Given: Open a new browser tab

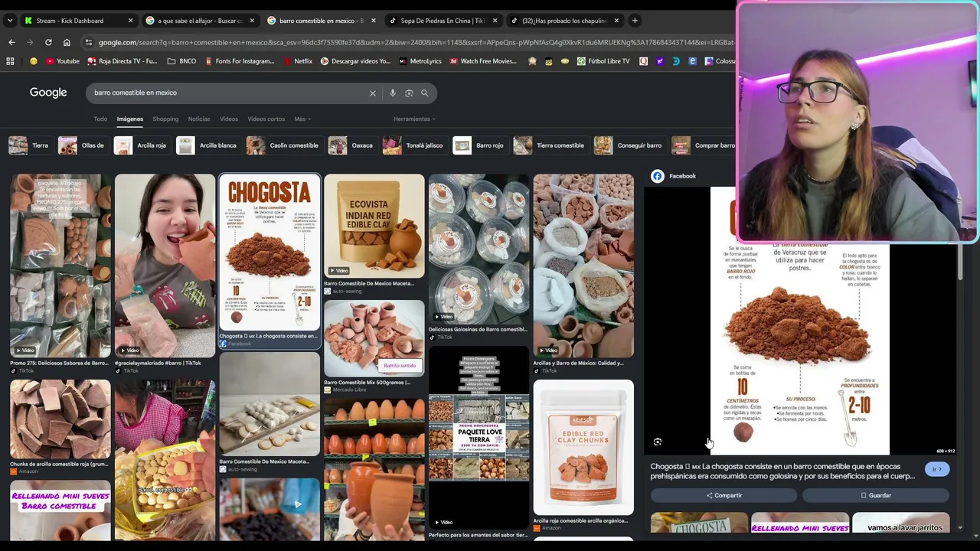Looking at the screenshot, I should 634,21.
